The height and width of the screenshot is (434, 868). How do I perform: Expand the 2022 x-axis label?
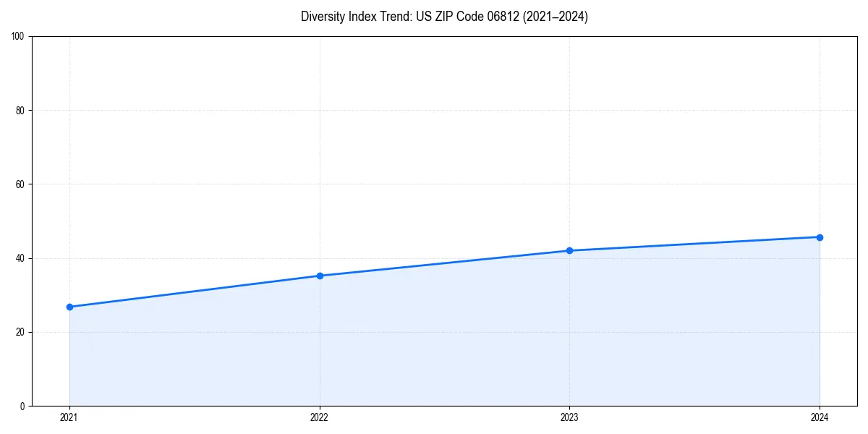click(319, 417)
